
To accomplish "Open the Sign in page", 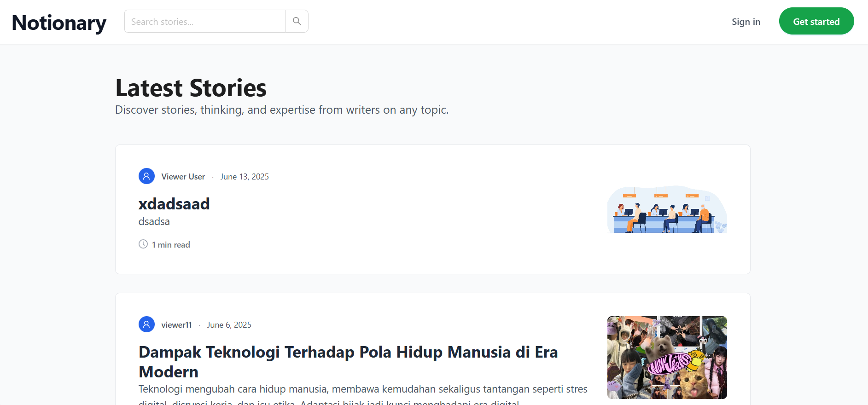I will pyautogui.click(x=746, y=22).
